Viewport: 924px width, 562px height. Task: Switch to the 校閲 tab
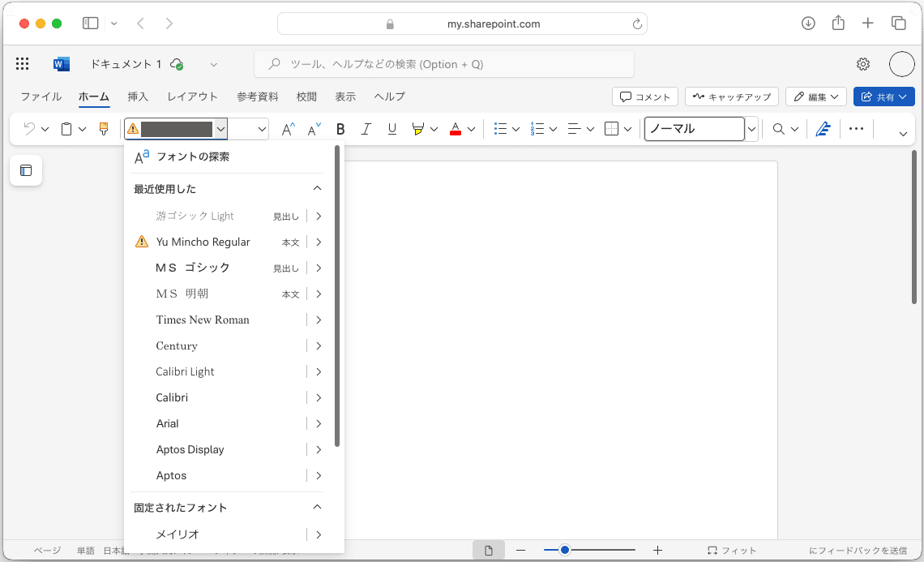(x=306, y=97)
